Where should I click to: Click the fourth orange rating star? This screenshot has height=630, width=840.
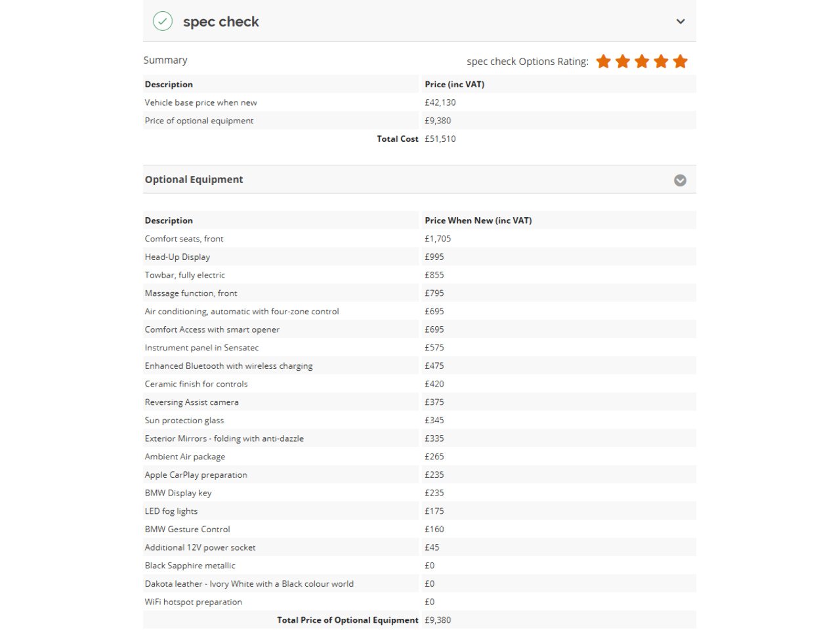click(x=661, y=61)
